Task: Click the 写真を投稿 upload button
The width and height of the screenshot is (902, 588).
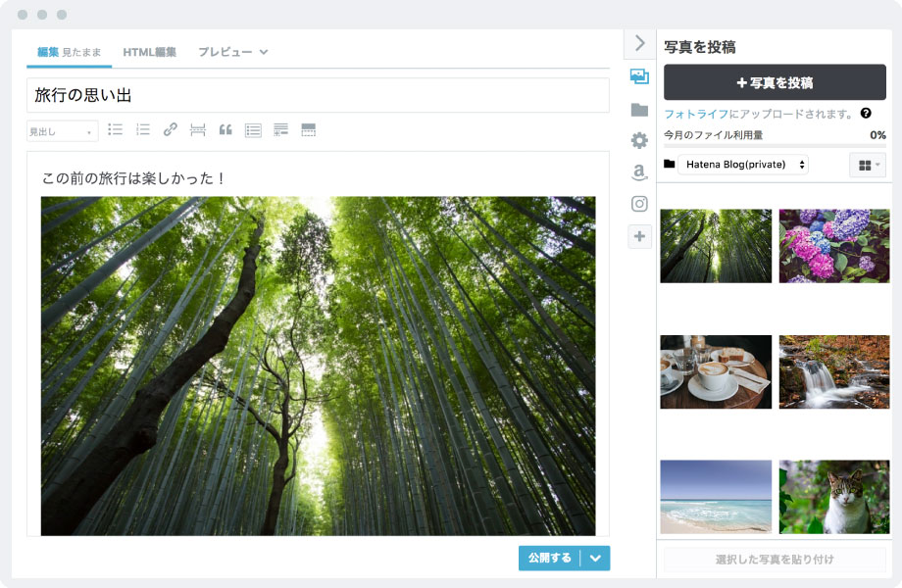Action: [774, 82]
